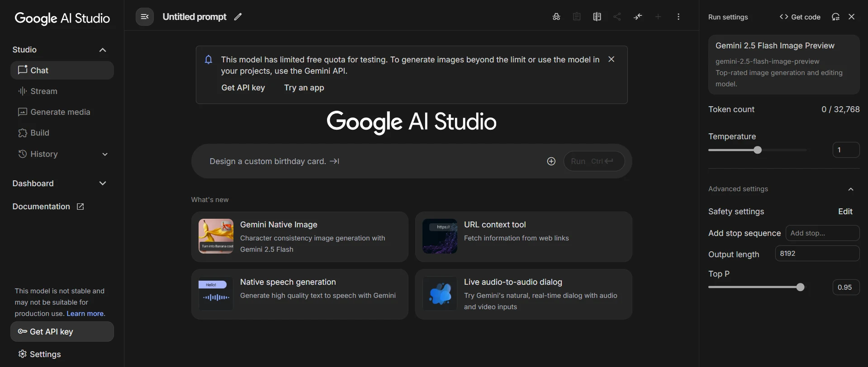
Task: Reset run settings with refresh icon
Action: tap(835, 17)
